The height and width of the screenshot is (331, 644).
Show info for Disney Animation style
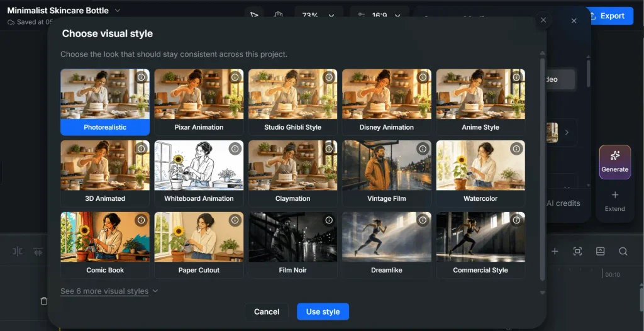pyautogui.click(x=423, y=77)
